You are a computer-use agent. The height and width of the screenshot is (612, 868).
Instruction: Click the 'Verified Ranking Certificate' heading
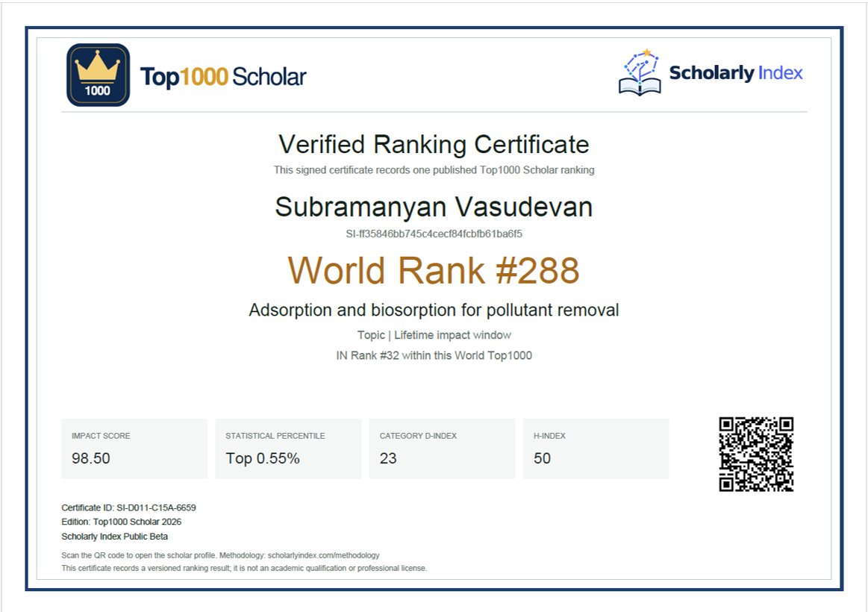click(x=434, y=145)
